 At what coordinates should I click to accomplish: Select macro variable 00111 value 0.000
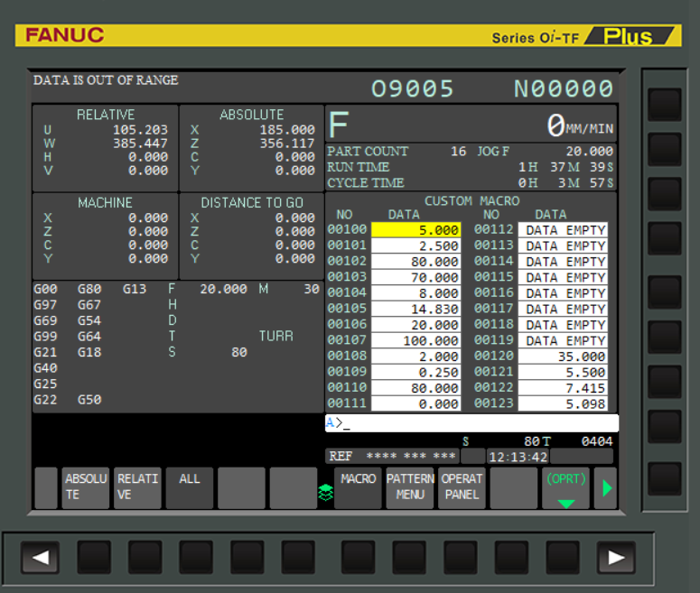pos(416,403)
